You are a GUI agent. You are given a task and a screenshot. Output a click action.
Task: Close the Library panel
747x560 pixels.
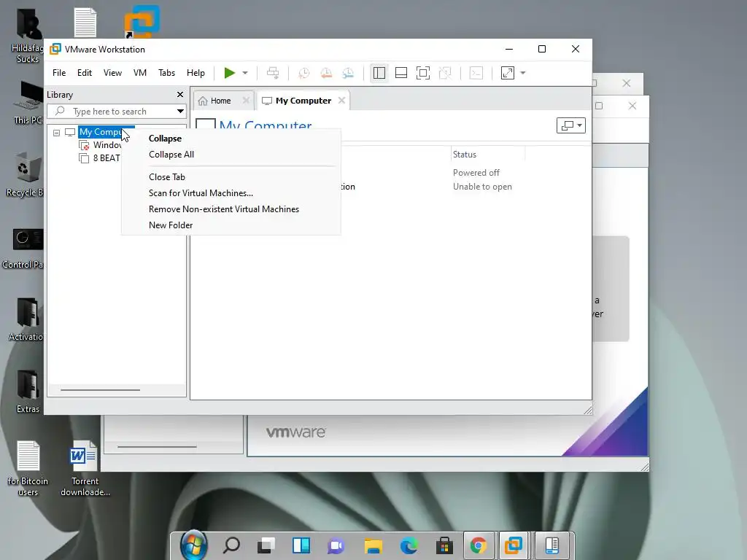(x=180, y=94)
